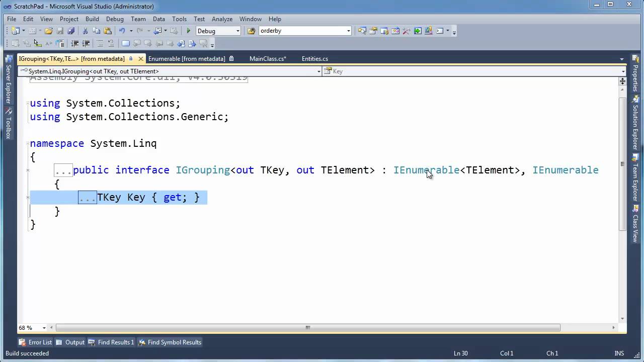Expand the collapsed comment before public interface
Image resolution: width=644 pixels, height=362 pixels.
pyautogui.click(x=63, y=170)
